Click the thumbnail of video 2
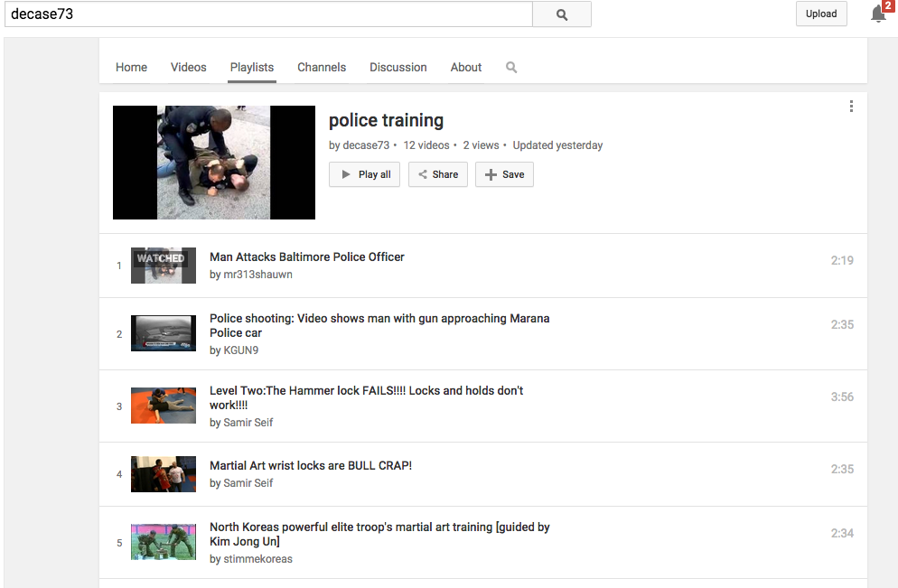 point(164,333)
